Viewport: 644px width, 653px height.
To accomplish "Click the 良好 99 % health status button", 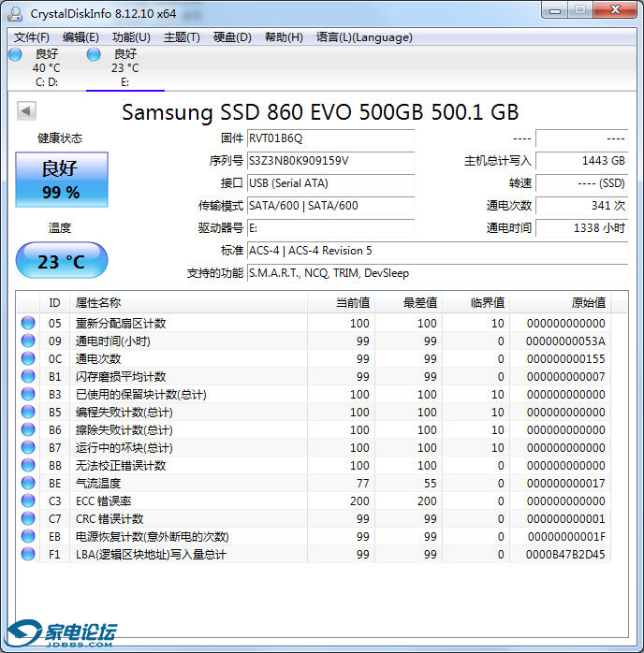I will (x=62, y=180).
